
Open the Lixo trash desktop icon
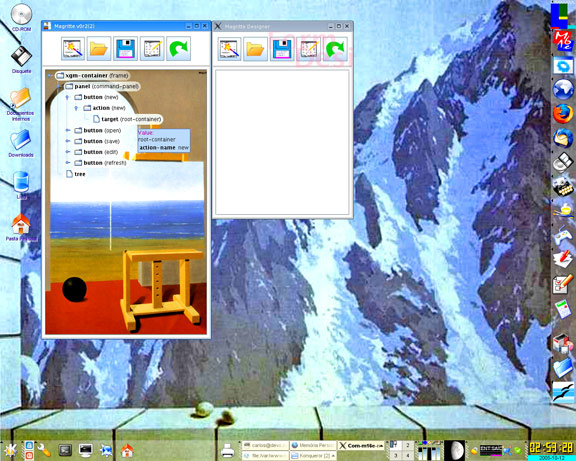(21, 184)
